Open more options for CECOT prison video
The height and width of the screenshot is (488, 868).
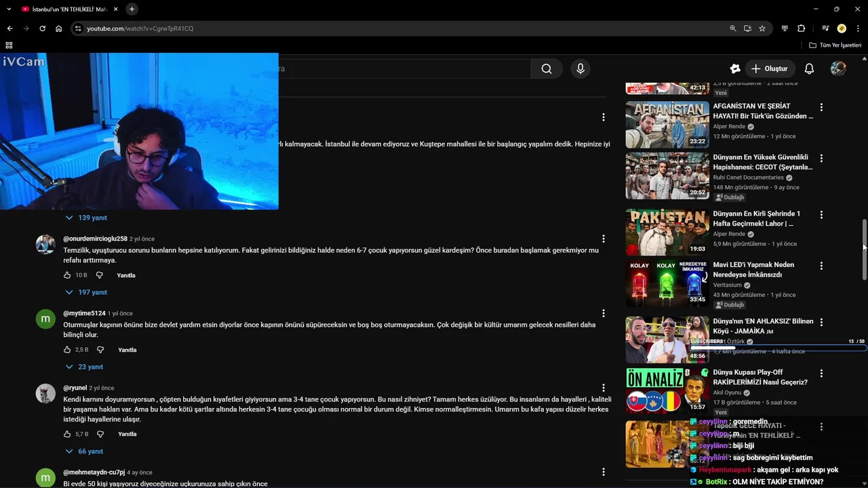pos(821,158)
